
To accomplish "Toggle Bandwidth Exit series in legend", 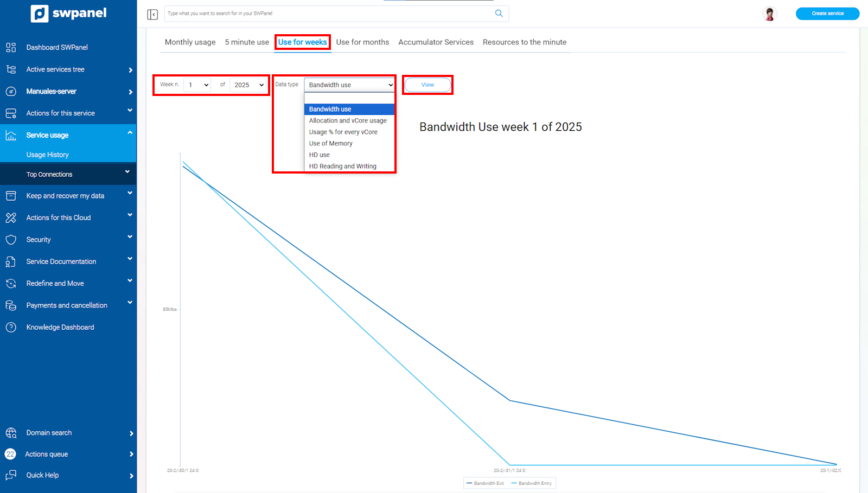I will 485,483.
